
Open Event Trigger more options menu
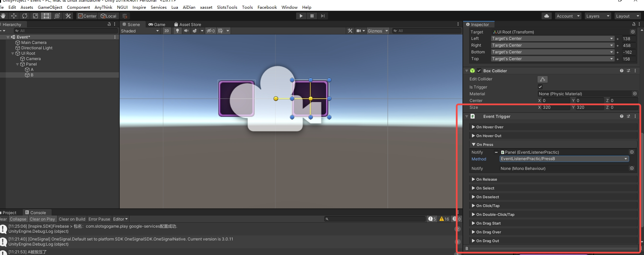point(635,116)
